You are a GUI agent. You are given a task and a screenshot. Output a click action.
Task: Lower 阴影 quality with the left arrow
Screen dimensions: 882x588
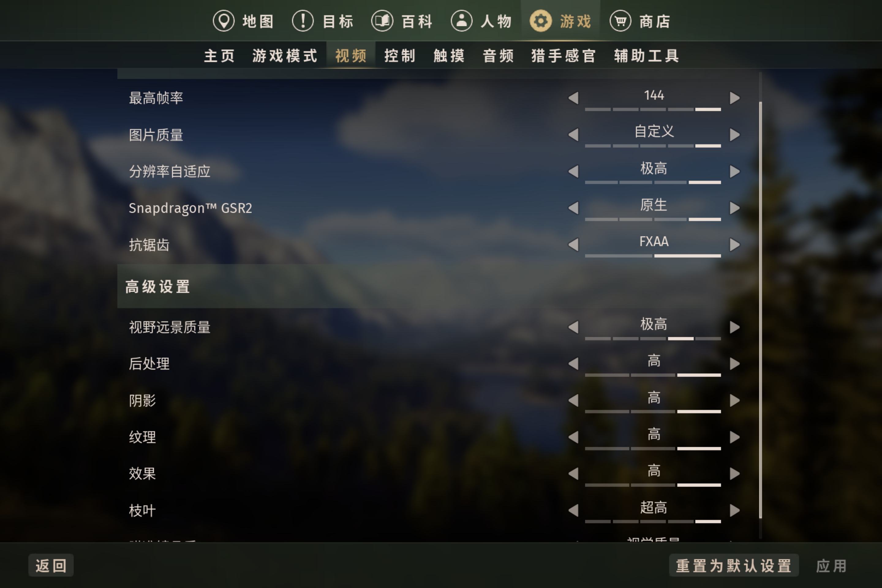(573, 401)
